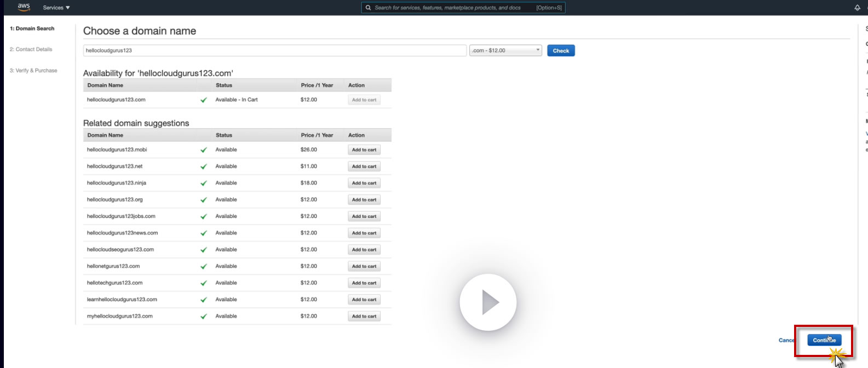Go to step 2: Contact Details

pos(31,49)
